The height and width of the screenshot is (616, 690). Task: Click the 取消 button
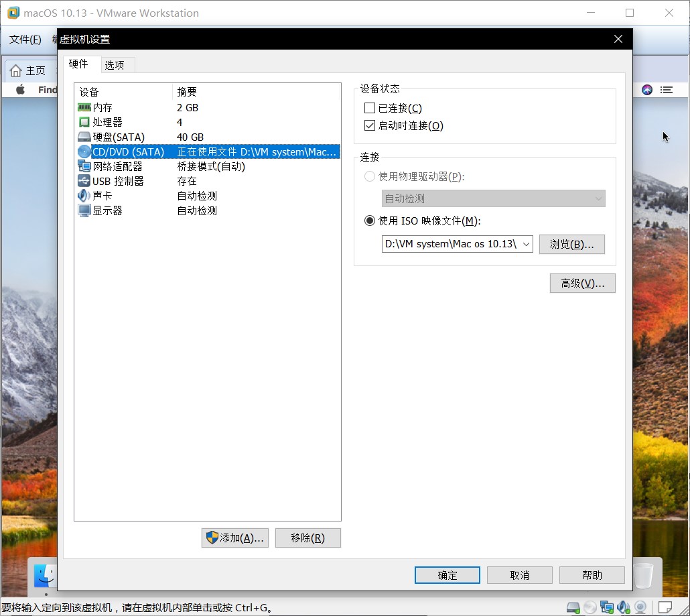(520, 575)
